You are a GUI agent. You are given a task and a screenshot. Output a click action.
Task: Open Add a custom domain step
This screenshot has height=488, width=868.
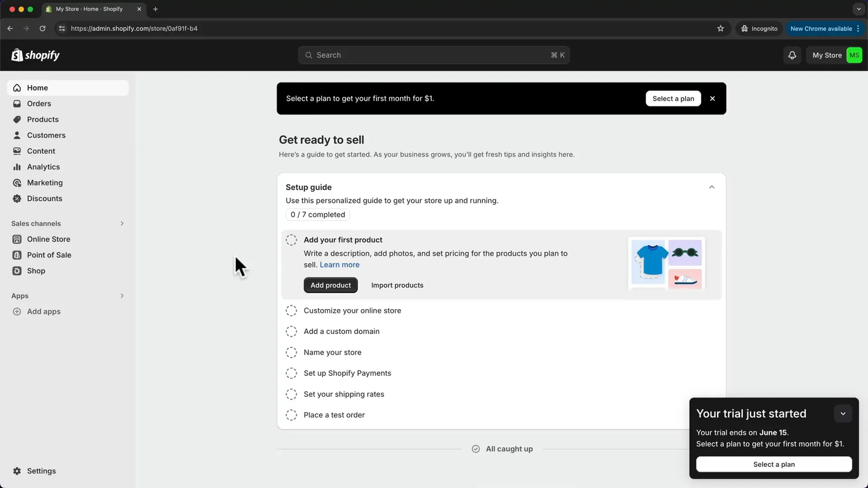click(x=342, y=331)
